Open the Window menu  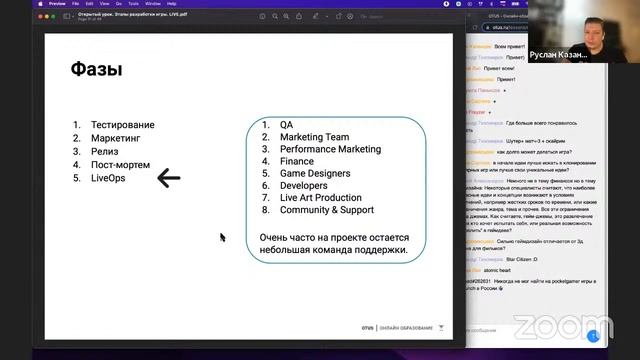point(153,4)
